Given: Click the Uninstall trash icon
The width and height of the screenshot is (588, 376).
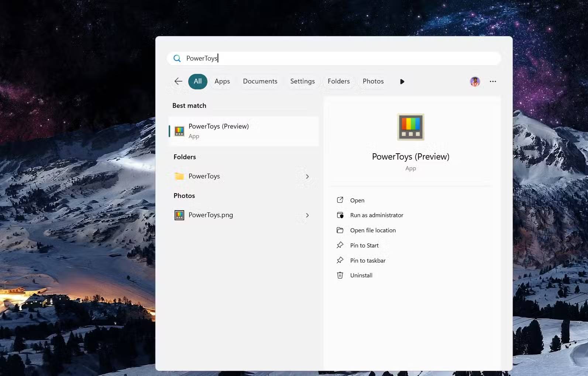Looking at the screenshot, I should click(x=340, y=275).
